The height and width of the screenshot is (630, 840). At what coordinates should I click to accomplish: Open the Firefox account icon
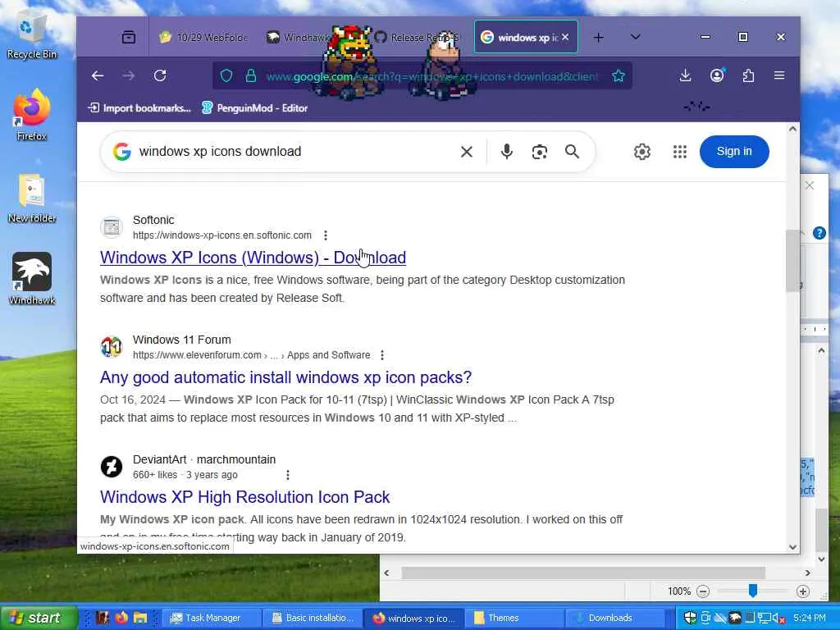(717, 75)
